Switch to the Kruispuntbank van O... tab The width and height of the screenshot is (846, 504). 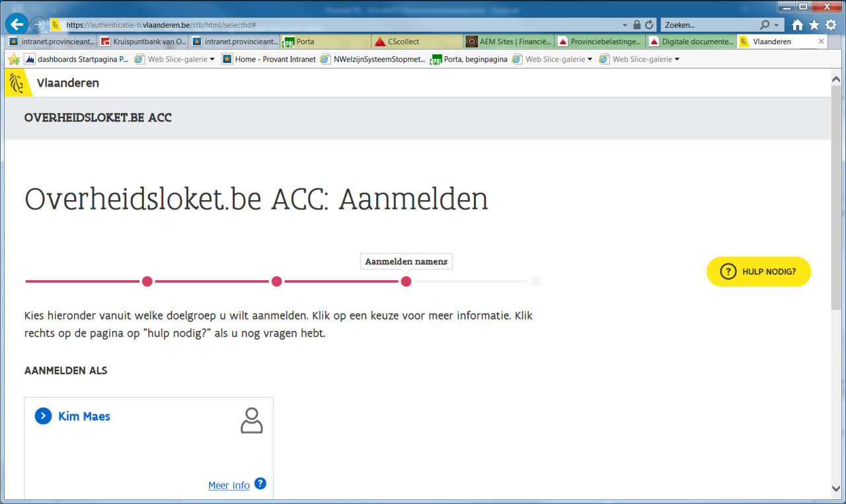(143, 42)
